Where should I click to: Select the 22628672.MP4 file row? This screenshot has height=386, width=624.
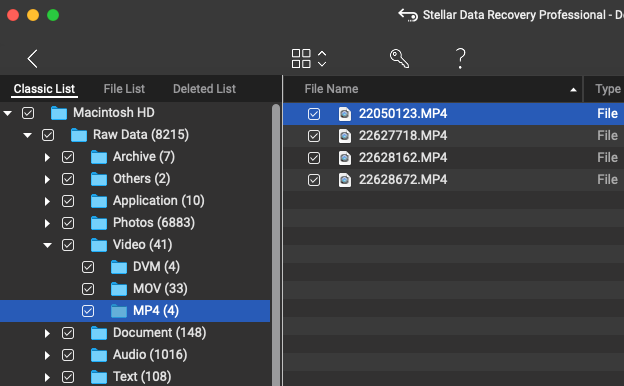tap(454, 180)
